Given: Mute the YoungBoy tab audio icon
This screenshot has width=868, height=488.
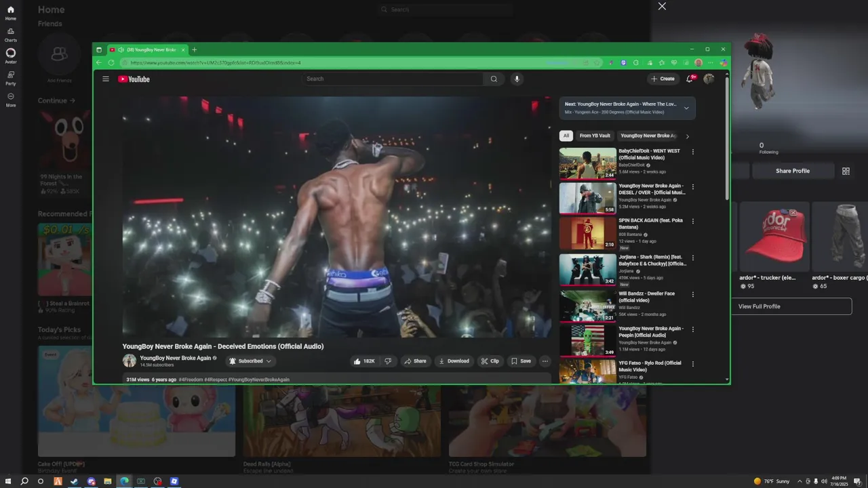Looking at the screenshot, I should [x=121, y=49].
